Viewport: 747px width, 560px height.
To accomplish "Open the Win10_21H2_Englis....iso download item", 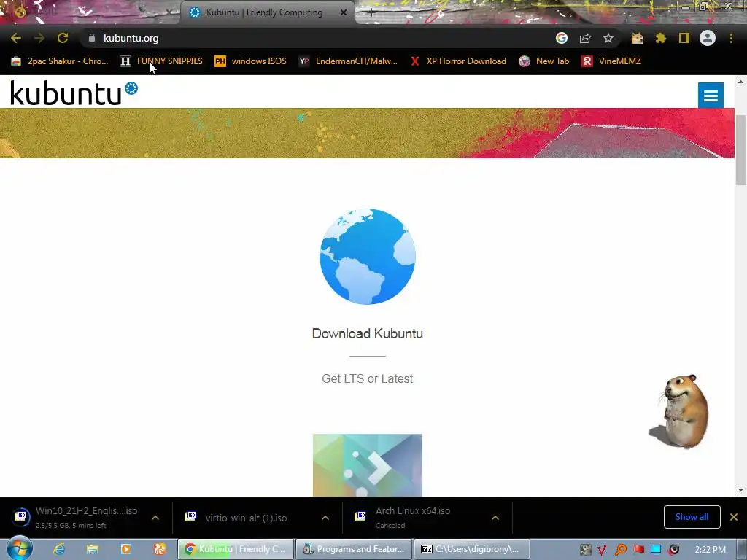I will pyautogui.click(x=76, y=517).
